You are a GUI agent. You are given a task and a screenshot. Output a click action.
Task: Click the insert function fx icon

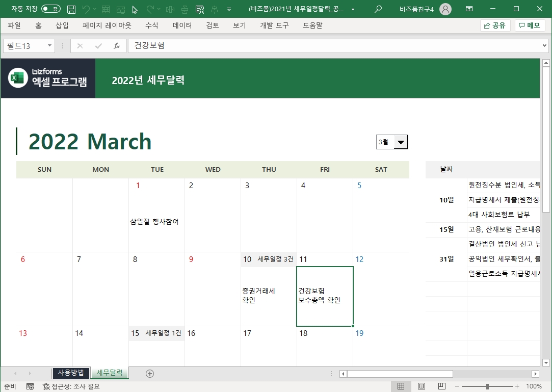117,46
